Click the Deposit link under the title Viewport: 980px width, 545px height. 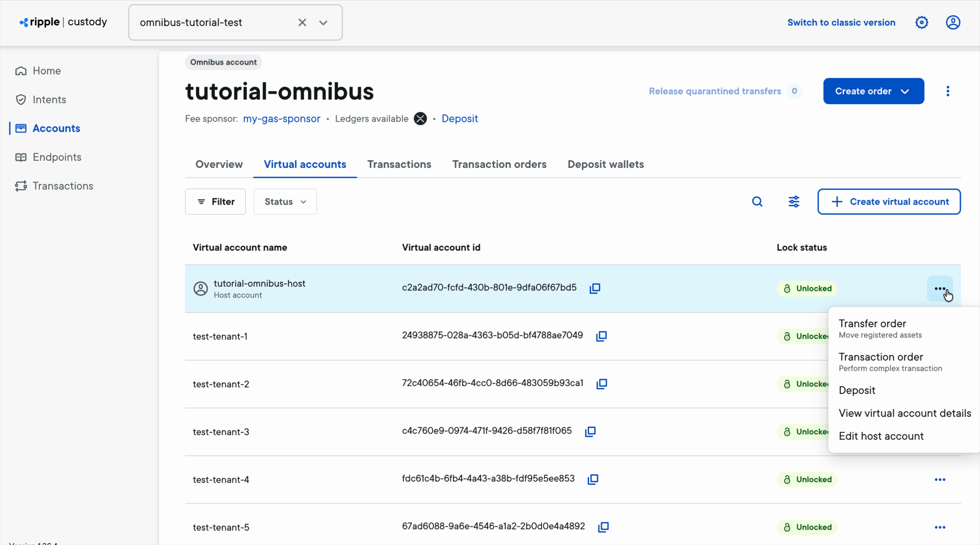click(460, 119)
